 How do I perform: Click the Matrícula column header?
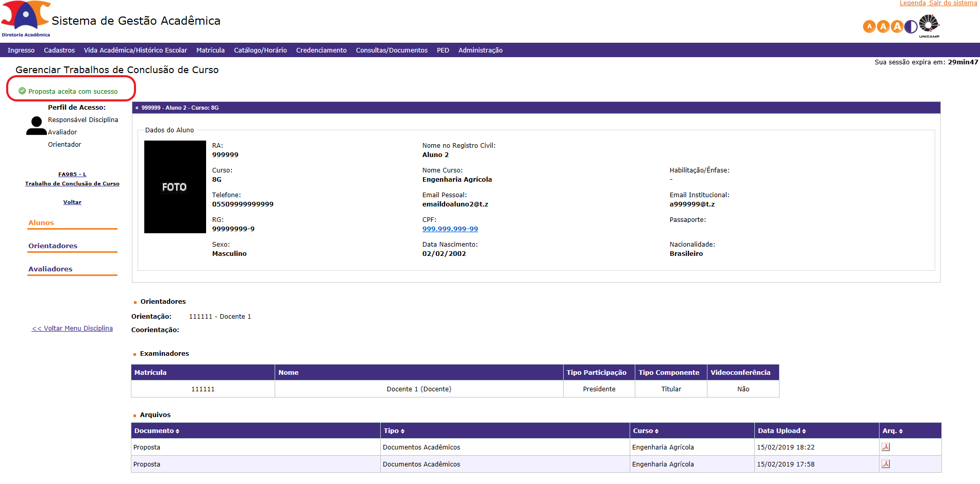tap(203, 372)
